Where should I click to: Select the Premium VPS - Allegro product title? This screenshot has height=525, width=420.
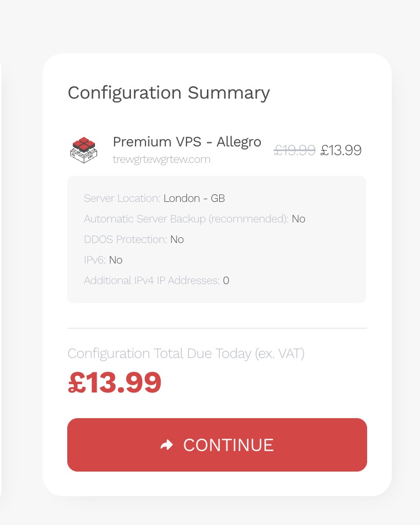pos(187,142)
